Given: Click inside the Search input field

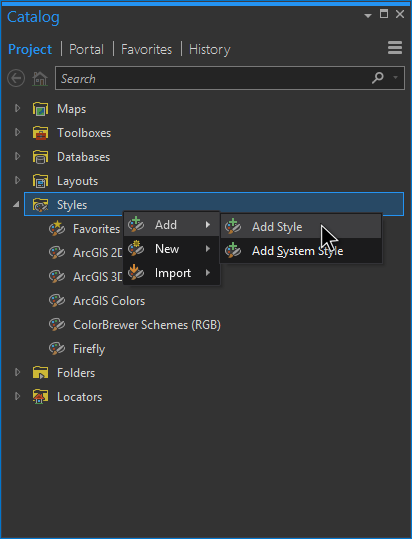Looking at the screenshot, I should coord(213,78).
